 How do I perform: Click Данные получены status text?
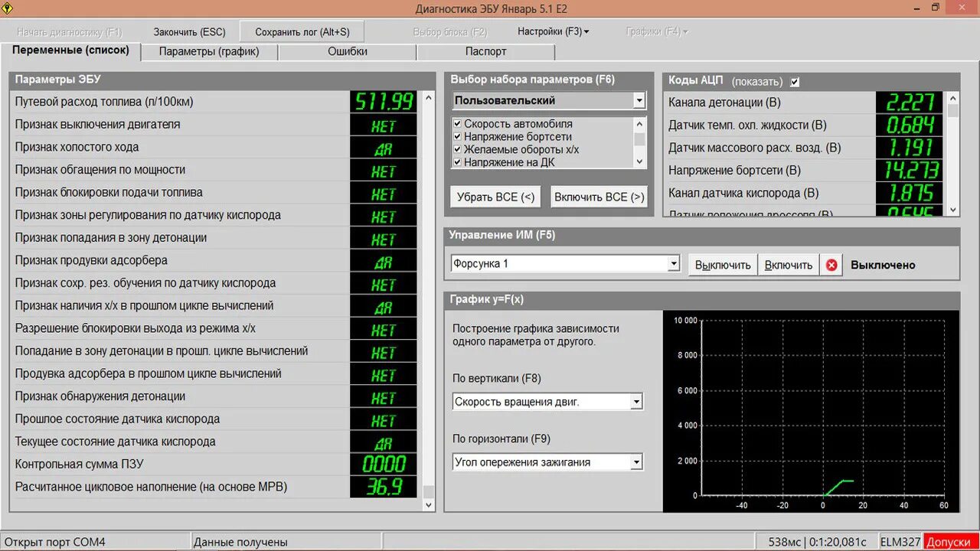240,542
